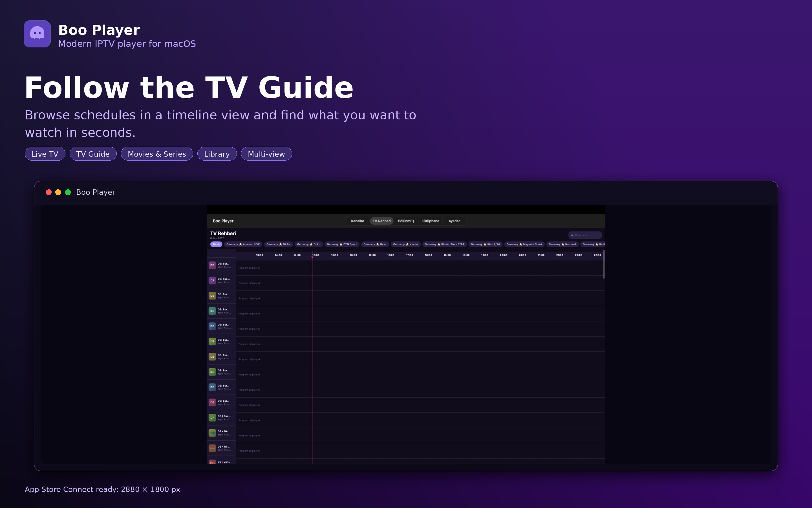Click the Boo Player label in app toolbar
812x508 pixels.
coord(223,221)
